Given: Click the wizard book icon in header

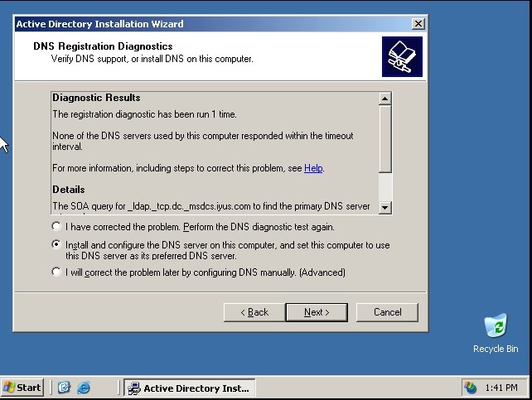Looking at the screenshot, I should [x=402, y=56].
